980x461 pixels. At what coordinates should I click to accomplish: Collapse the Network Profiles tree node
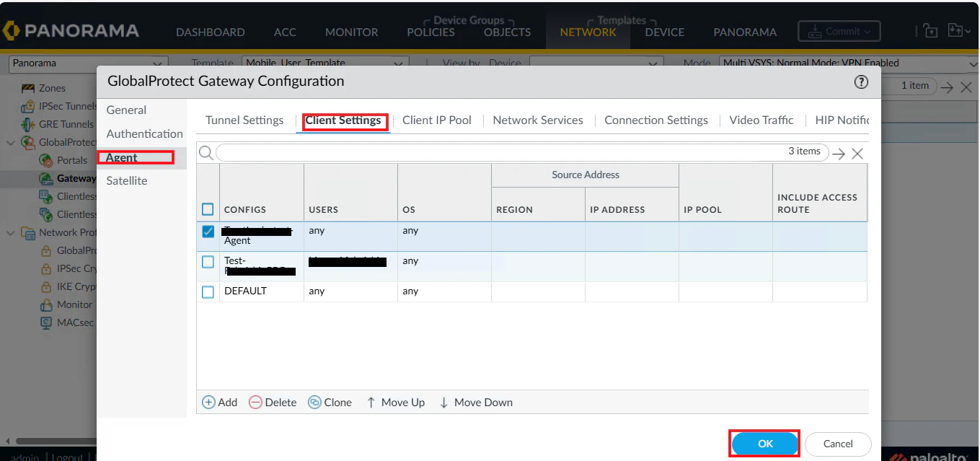coord(11,233)
